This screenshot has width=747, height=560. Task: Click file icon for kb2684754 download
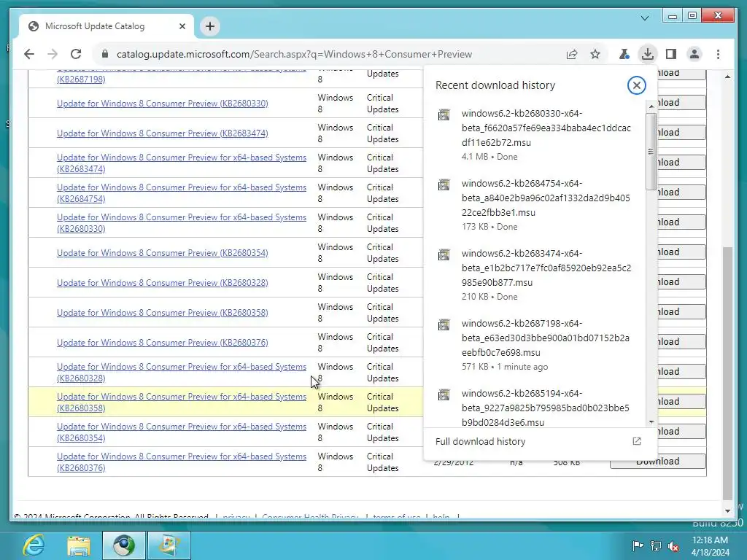click(444, 184)
